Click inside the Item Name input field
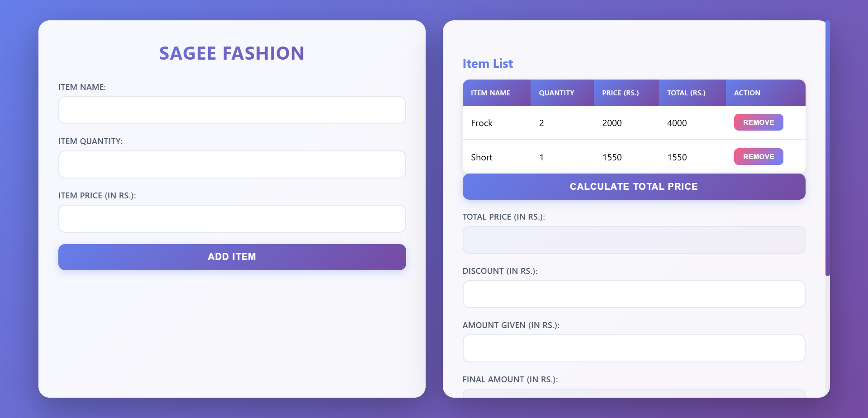The image size is (868, 418). [x=232, y=110]
